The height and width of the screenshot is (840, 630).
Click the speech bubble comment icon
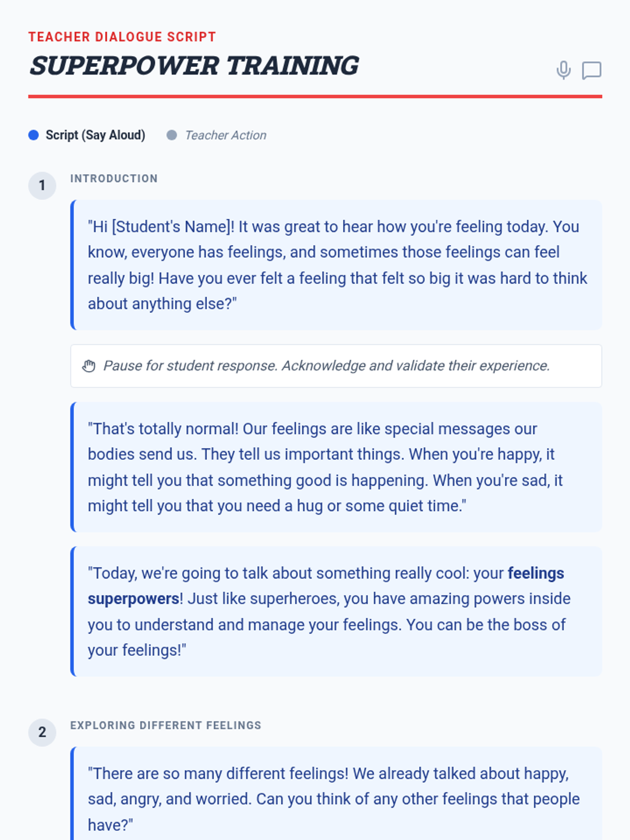tap(591, 70)
